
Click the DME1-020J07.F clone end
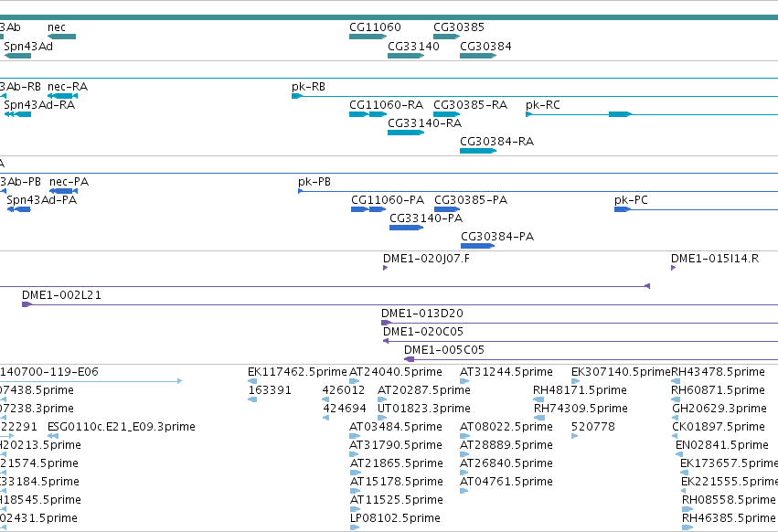click(x=385, y=268)
